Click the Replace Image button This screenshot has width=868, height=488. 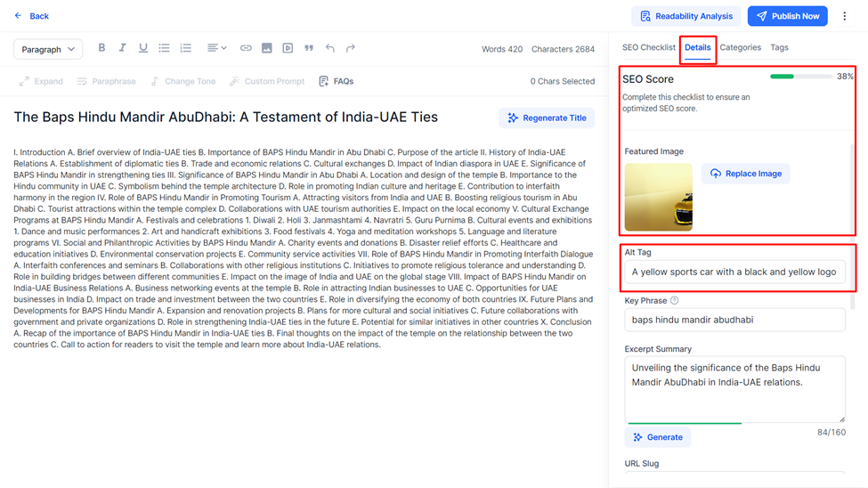[x=745, y=174]
